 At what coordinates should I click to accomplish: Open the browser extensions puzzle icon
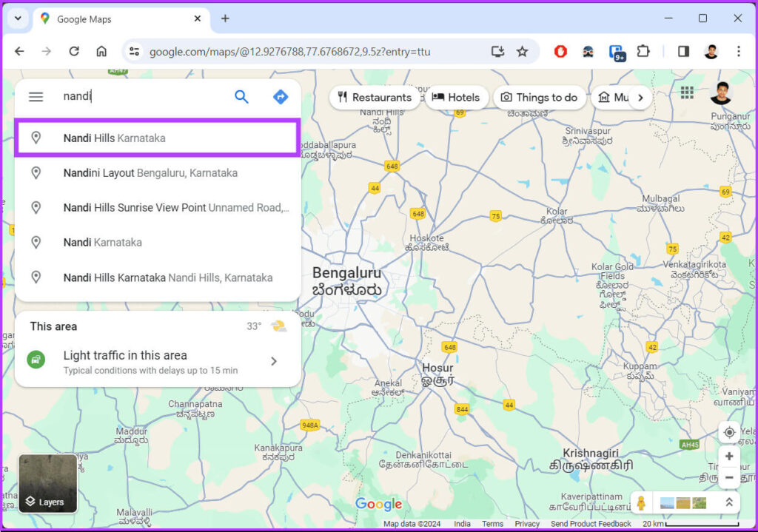click(x=643, y=51)
